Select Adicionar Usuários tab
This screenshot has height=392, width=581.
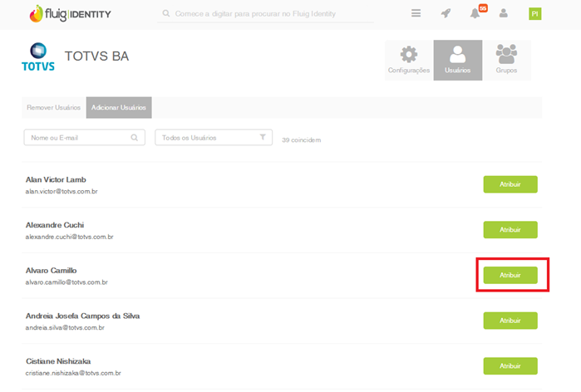coord(119,107)
